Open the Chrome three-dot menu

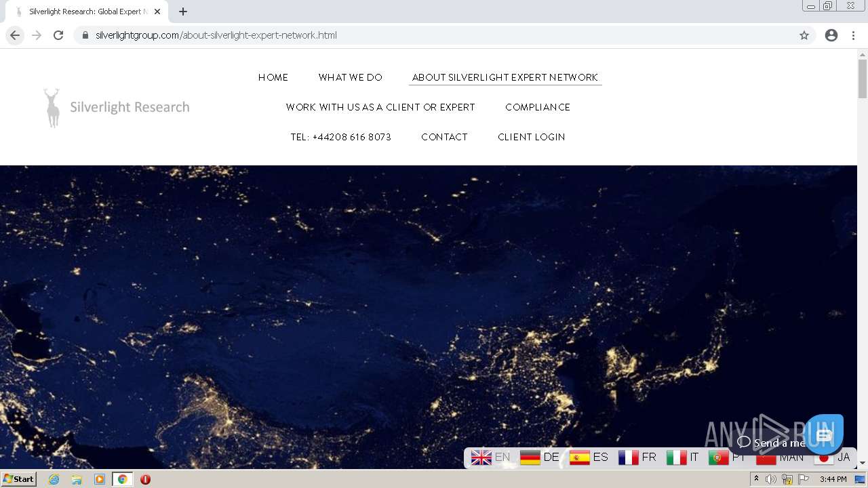pyautogui.click(x=853, y=35)
